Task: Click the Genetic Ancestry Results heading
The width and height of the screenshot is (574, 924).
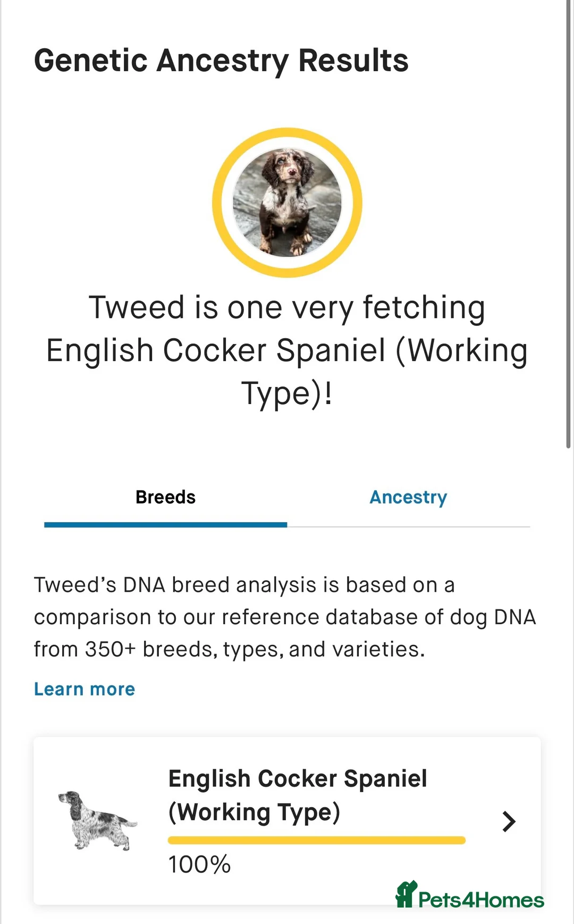Action: tap(221, 60)
